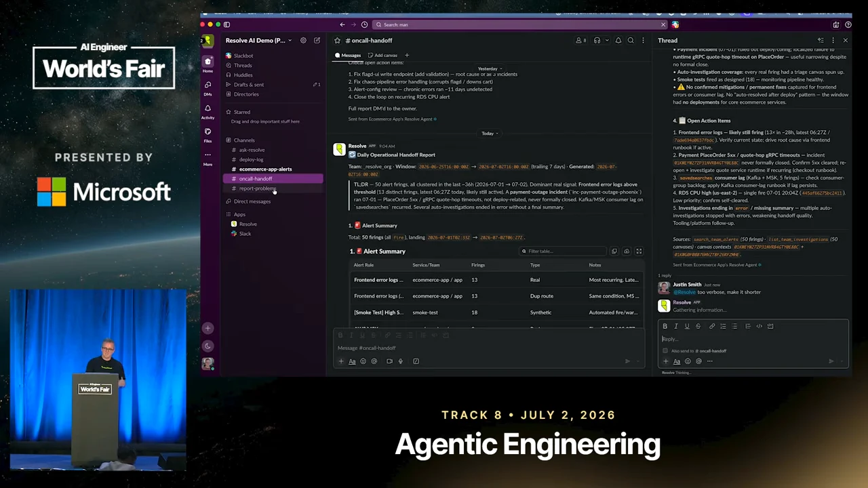Open the Activity bell view
The width and height of the screenshot is (868, 488).
(x=208, y=111)
